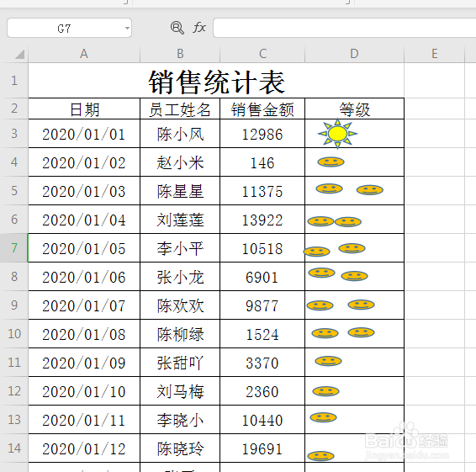Select row 2 header
Image resolution: width=476 pixels, height=472 pixels.
[14, 109]
